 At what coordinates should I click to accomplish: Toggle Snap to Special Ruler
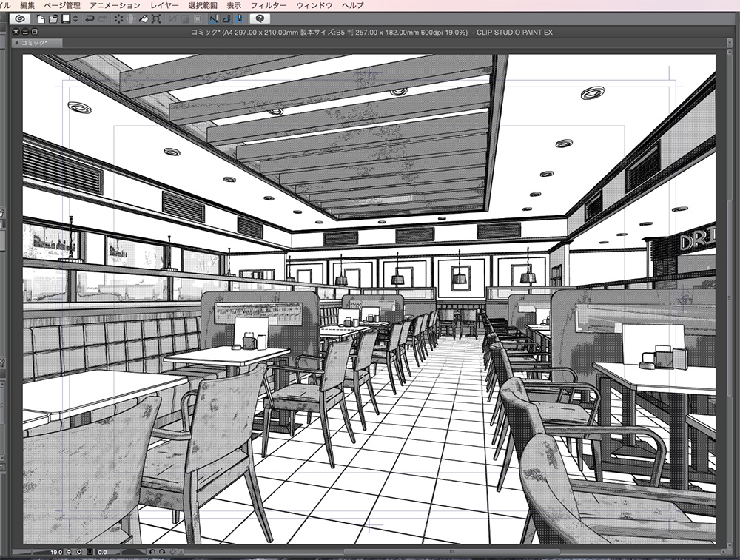226,19
